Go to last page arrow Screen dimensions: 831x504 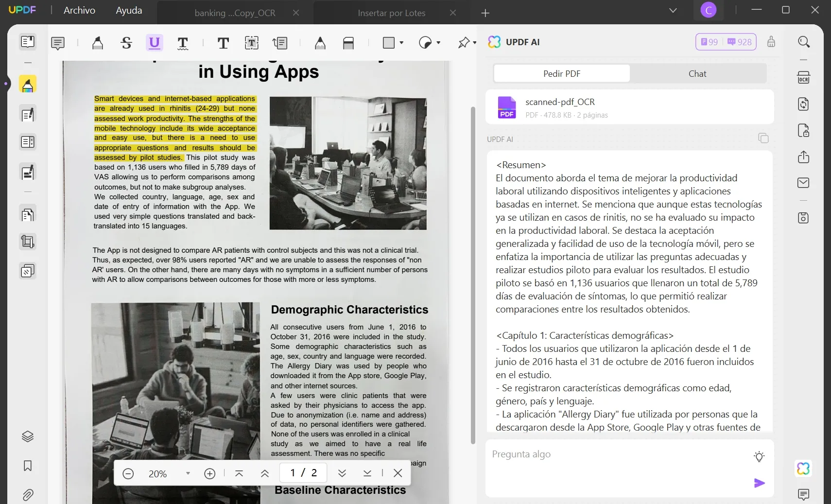367,473
